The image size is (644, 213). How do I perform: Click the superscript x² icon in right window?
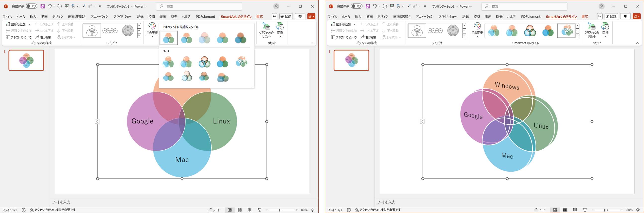point(409,6)
